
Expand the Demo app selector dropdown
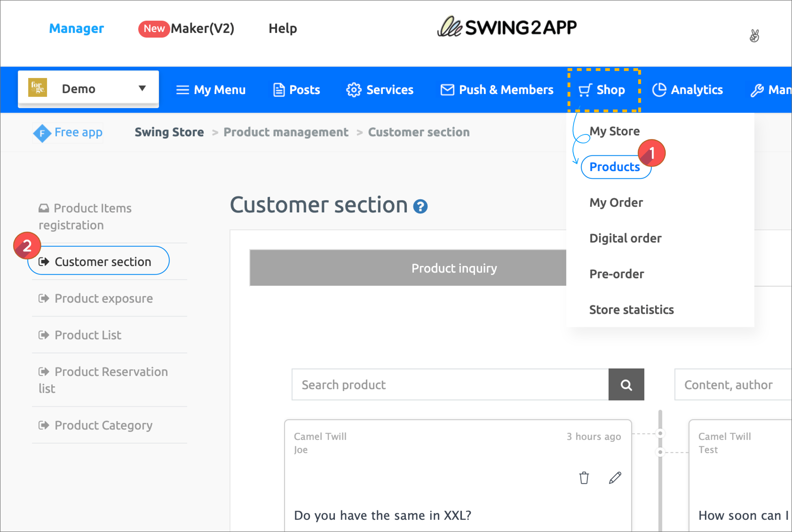[x=142, y=88]
